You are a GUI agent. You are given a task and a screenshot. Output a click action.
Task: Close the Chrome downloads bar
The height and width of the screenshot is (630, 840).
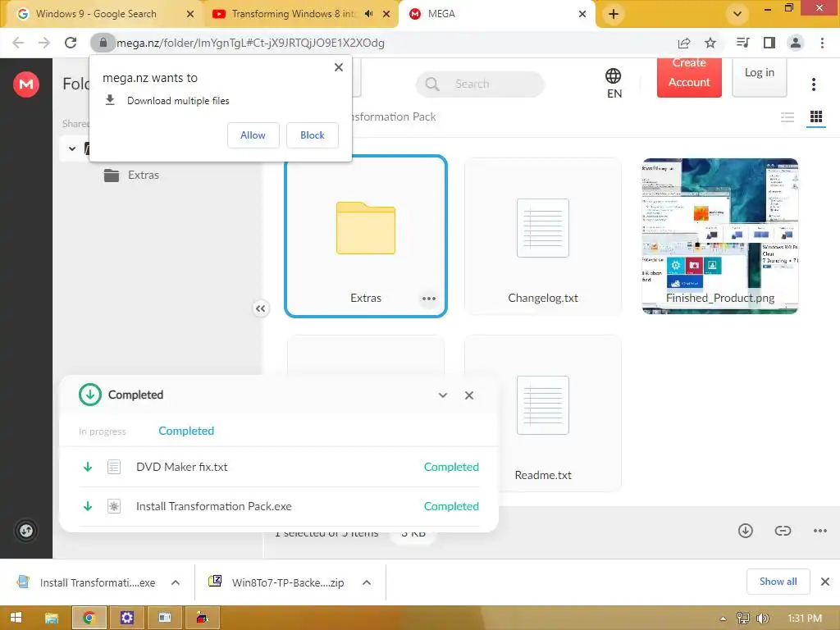coord(825,582)
